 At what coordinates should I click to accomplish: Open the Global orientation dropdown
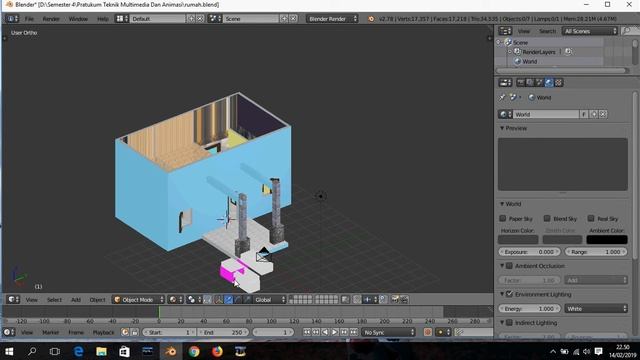(269, 300)
